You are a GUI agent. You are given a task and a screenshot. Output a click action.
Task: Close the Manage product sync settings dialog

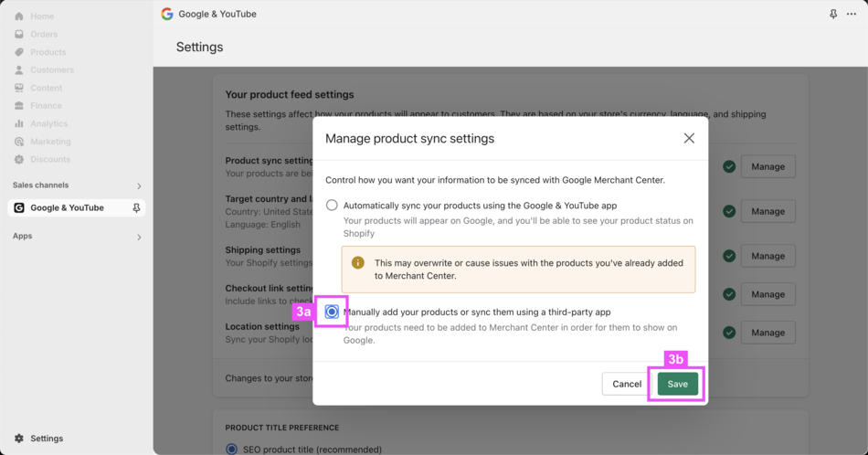pos(689,138)
